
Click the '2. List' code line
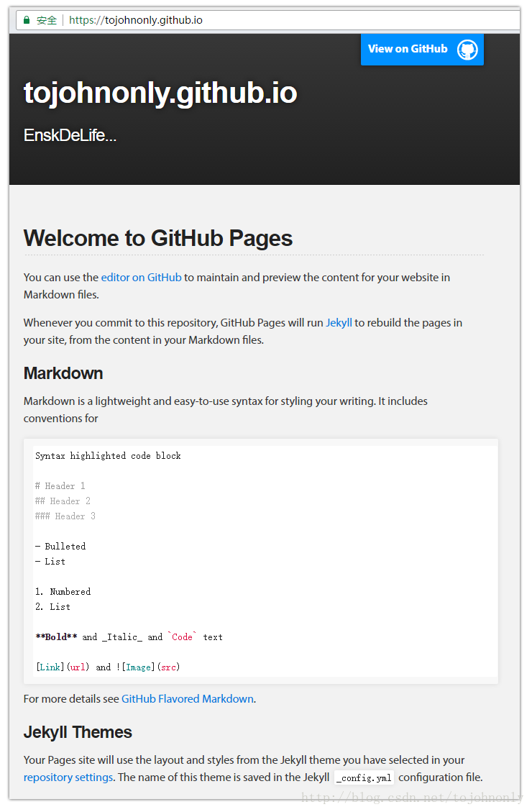(x=52, y=607)
